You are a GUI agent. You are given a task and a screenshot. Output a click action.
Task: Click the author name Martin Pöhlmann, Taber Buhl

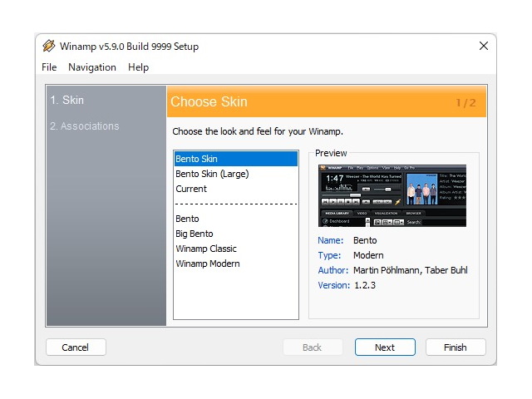tap(410, 270)
